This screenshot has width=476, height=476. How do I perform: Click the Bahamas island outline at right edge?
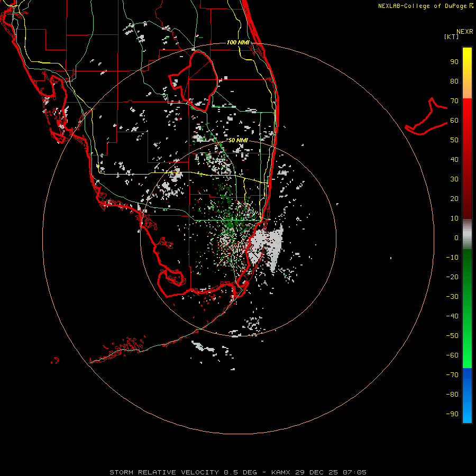point(426,117)
